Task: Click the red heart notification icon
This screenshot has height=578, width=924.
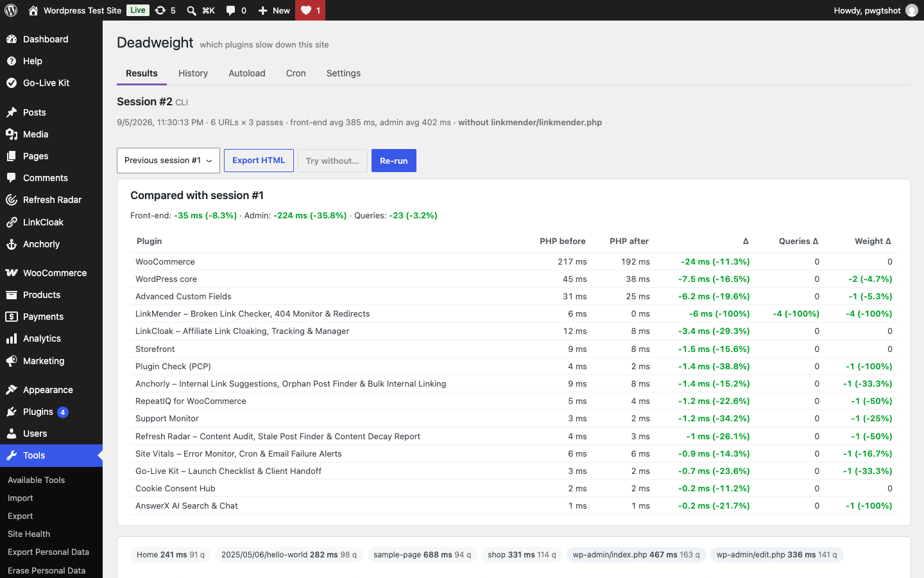Action: (306, 10)
